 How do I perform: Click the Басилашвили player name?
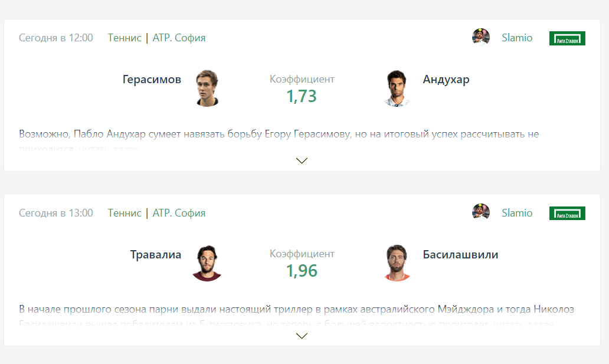click(x=460, y=255)
